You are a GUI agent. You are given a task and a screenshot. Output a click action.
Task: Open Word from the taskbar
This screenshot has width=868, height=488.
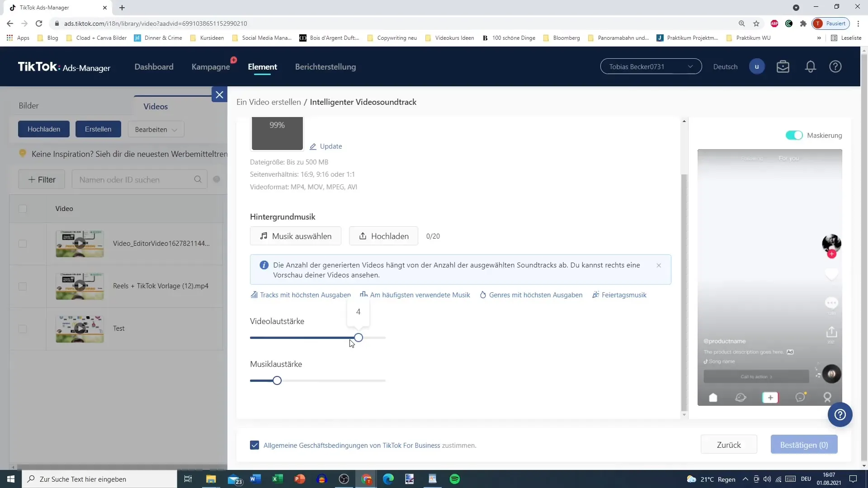click(255, 479)
